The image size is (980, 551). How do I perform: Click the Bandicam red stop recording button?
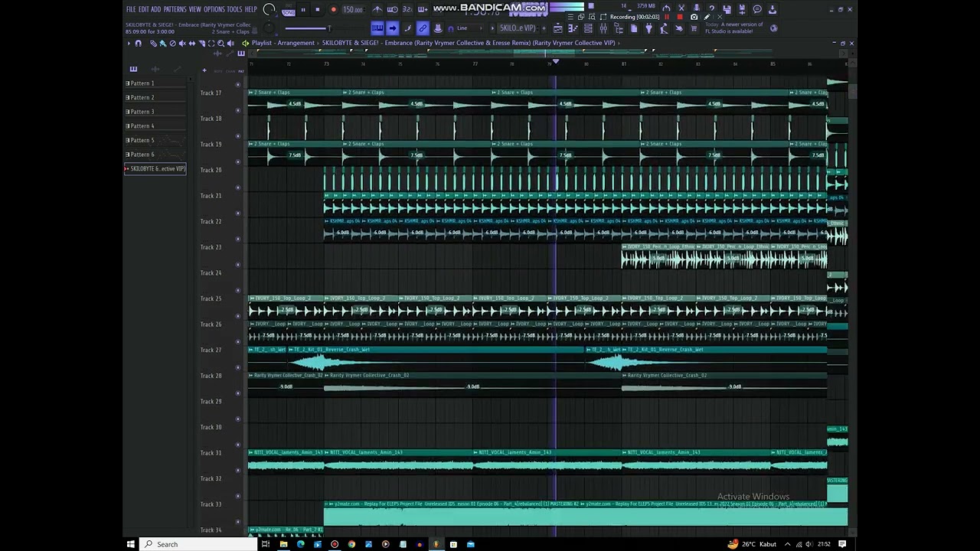680,17
